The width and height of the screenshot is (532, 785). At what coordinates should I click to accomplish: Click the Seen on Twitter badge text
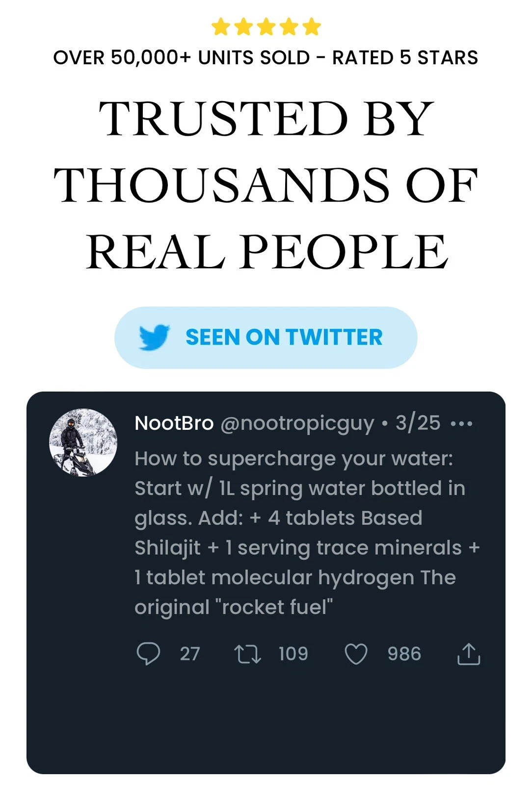[x=284, y=338]
